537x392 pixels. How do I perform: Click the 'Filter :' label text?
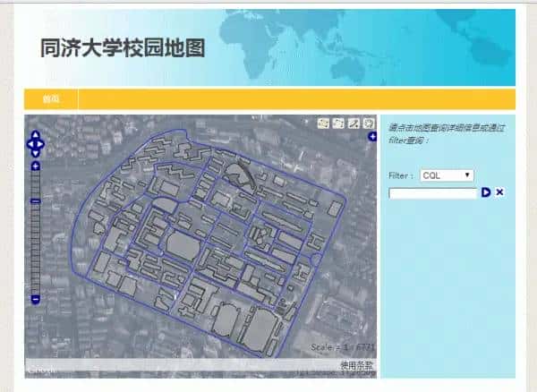[401, 175]
